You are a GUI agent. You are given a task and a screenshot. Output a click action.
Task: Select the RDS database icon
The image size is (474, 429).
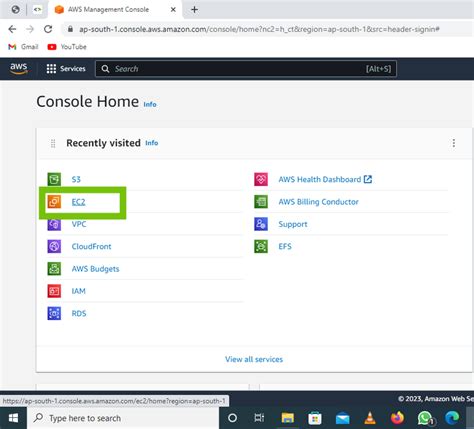54,313
